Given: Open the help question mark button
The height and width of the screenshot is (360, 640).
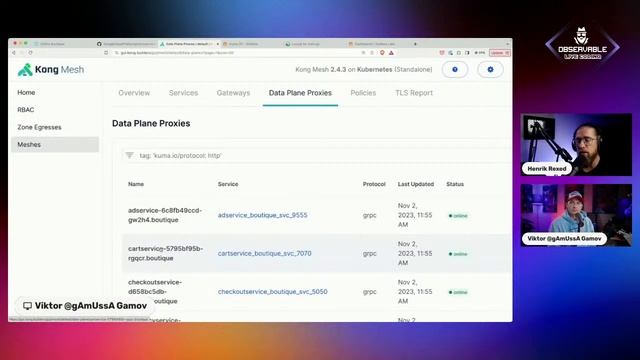Looking at the screenshot, I should [x=455, y=69].
